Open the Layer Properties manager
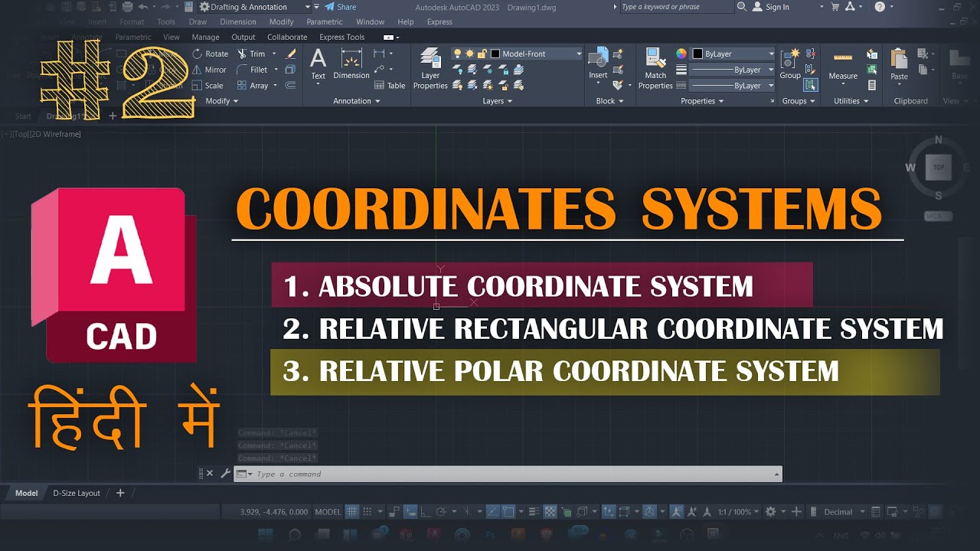Image resolution: width=980 pixels, height=551 pixels. point(430,68)
